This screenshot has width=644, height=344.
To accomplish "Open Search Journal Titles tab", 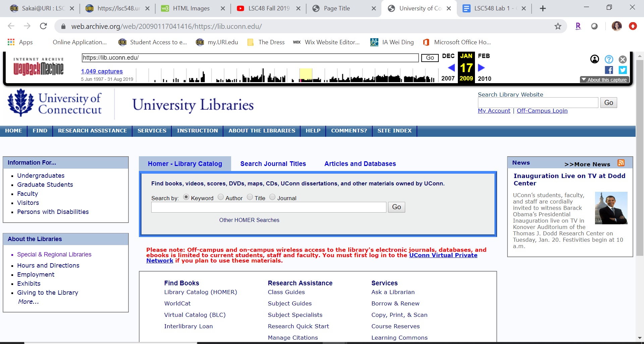I will pos(273,164).
